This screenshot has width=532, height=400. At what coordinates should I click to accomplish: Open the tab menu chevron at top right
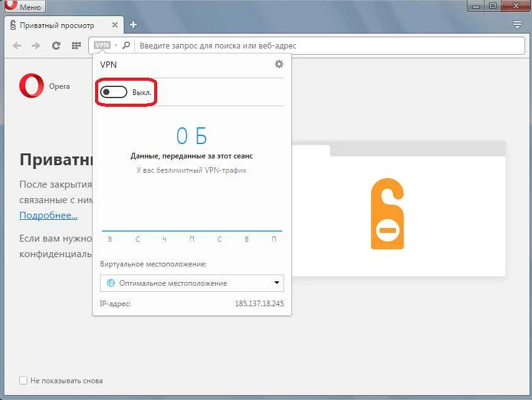click(517, 25)
